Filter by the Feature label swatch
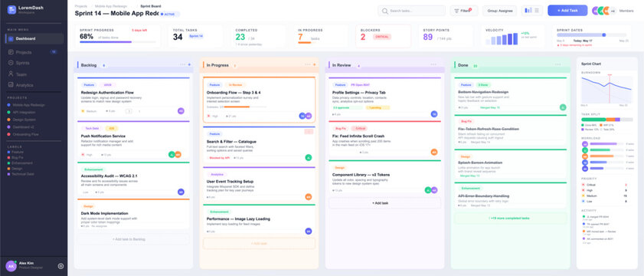 click(8, 153)
